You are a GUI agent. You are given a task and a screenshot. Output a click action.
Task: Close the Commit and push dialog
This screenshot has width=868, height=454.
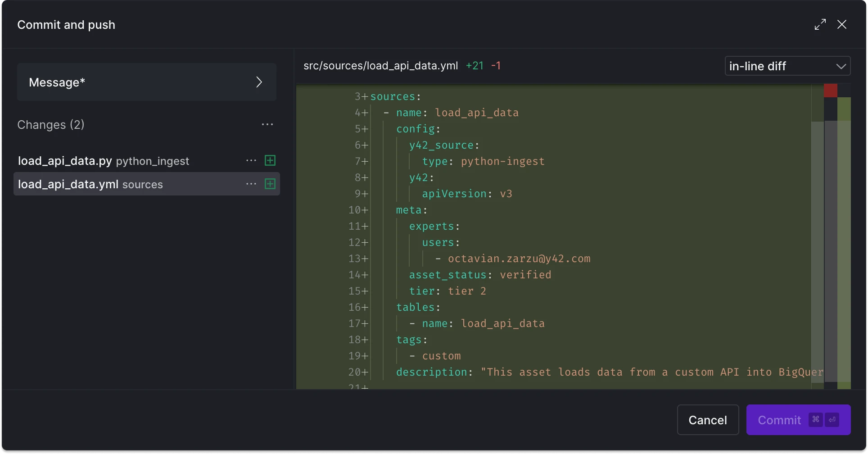click(841, 25)
